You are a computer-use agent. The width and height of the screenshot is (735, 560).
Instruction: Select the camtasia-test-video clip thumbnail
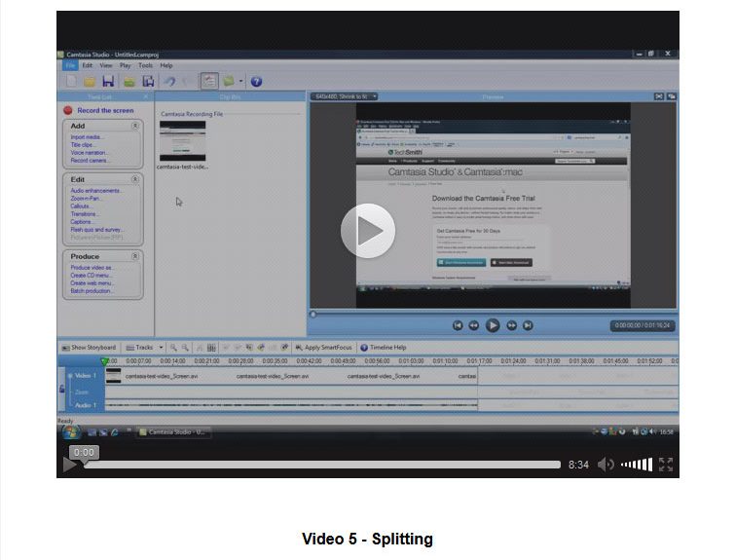[x=182, y=141]
